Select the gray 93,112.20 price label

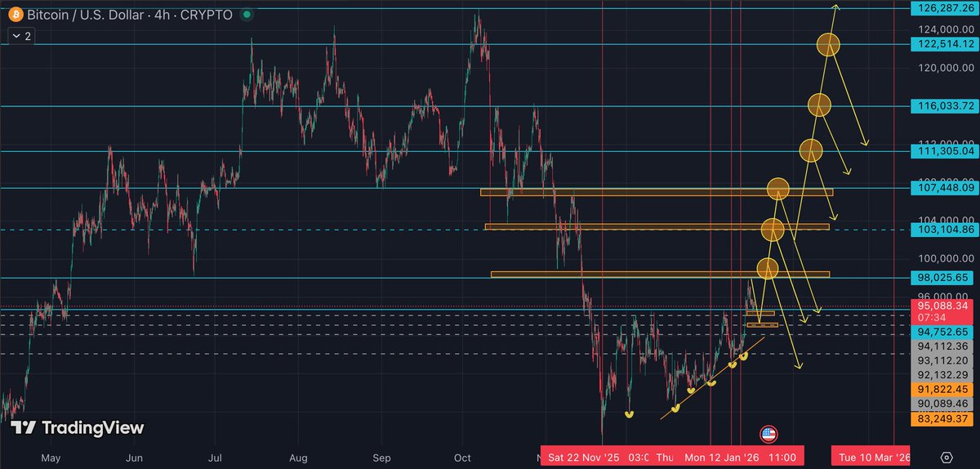[943, 360]
